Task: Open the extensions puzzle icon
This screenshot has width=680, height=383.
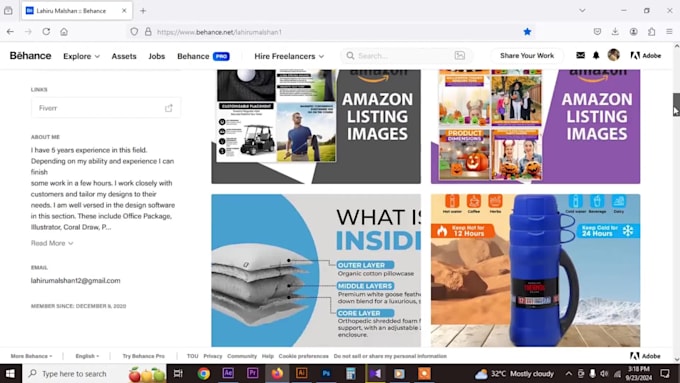Action: (x=651, y=32)
